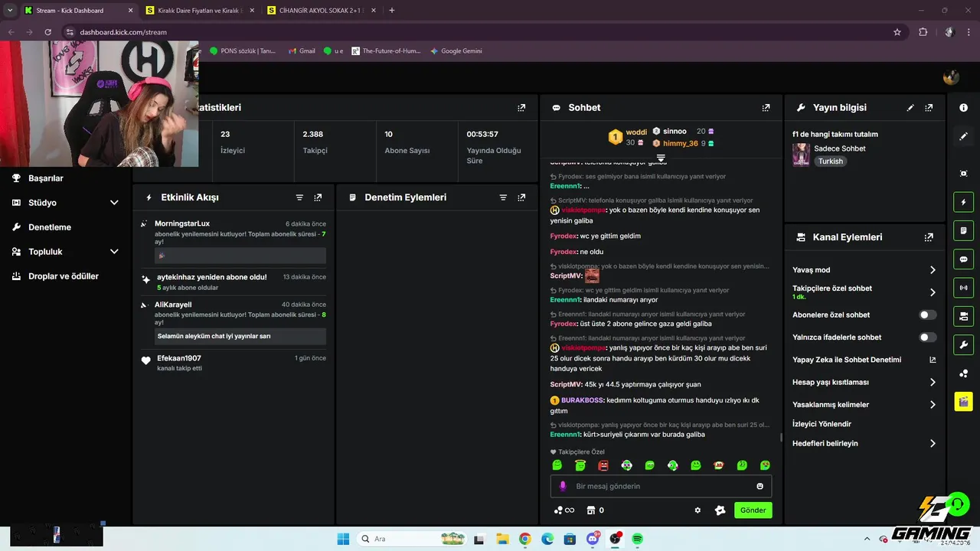Pop out the Etkinlik Akışı panel
The height and width of the screenshot is (551, 980).
[x=318, y=197]
